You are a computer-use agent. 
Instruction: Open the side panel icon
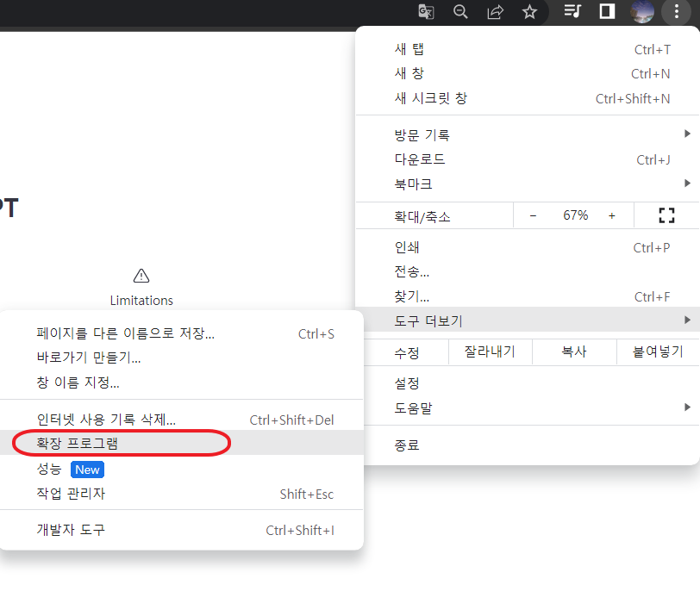tap(606, 12)
